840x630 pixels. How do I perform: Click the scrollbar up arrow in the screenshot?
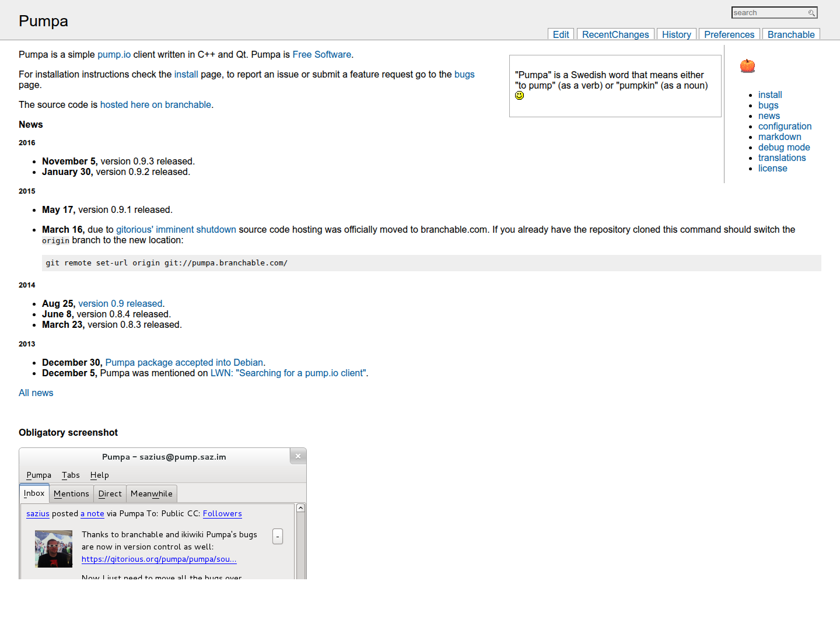300,508
